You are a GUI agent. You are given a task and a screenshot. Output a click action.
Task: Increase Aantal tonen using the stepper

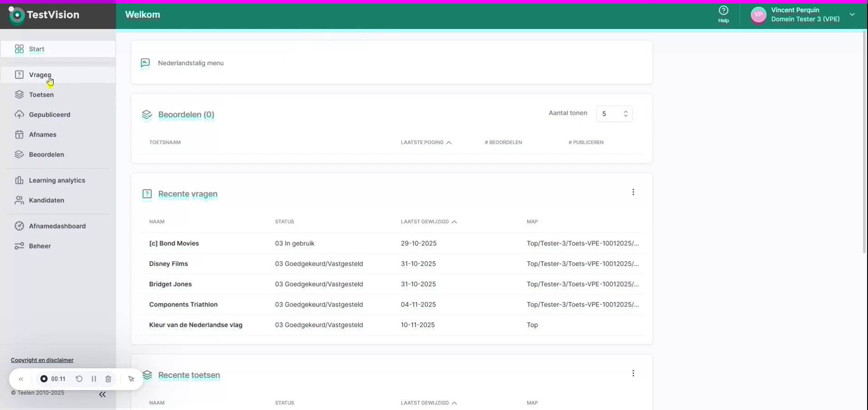point(626,111)
